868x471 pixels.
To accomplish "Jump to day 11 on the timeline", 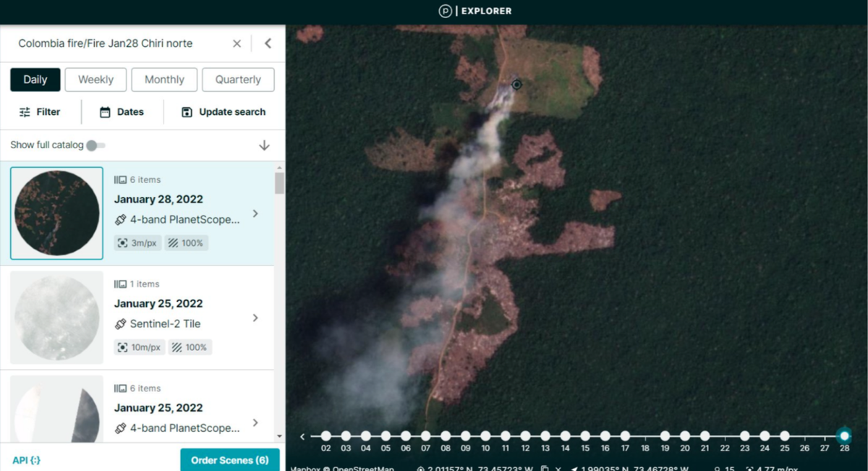I will click(505, 436).
